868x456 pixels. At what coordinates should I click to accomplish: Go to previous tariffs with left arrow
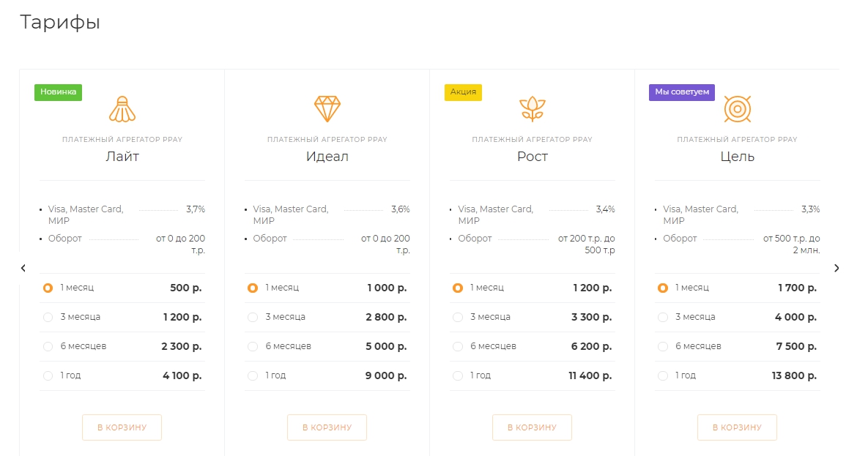pos(23,268)
